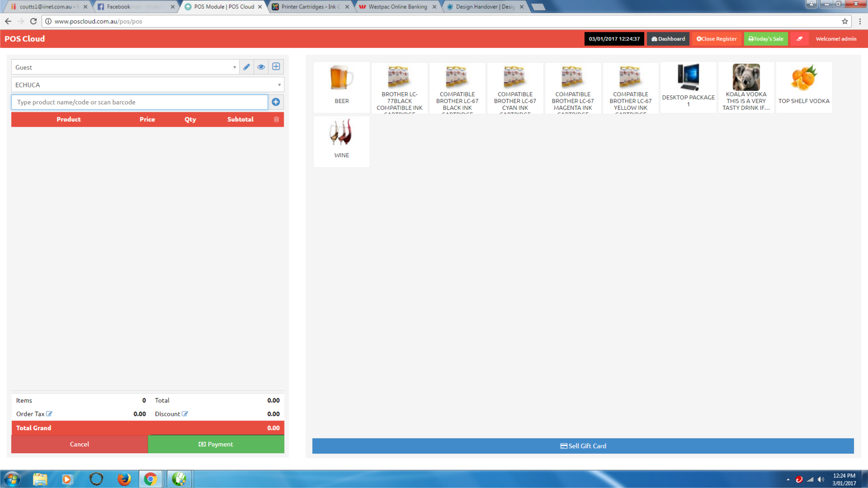Bookmark page with the star icon
Image resolution: width=868 pixels, height=488 pixels.
(x=845, y=21)
